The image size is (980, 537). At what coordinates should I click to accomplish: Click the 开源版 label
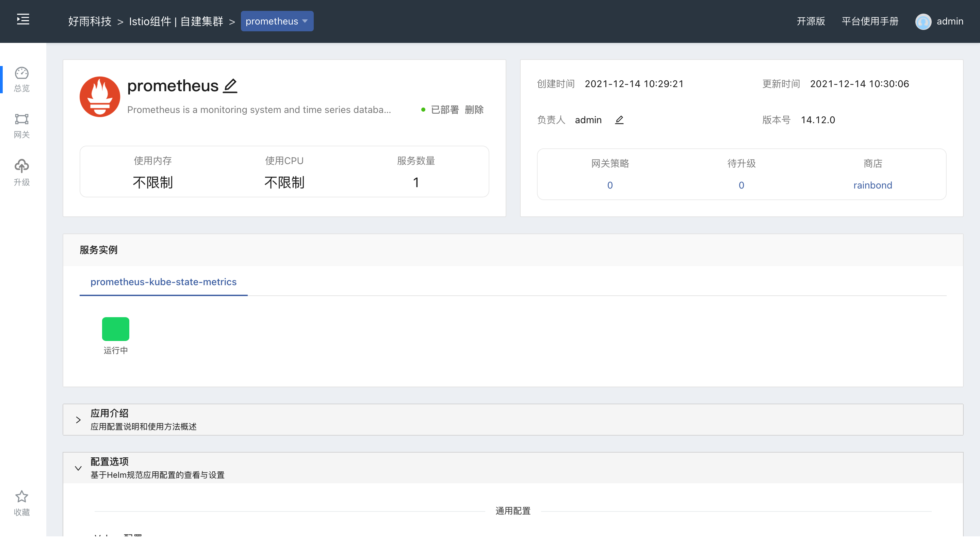(x=811, y=21)
